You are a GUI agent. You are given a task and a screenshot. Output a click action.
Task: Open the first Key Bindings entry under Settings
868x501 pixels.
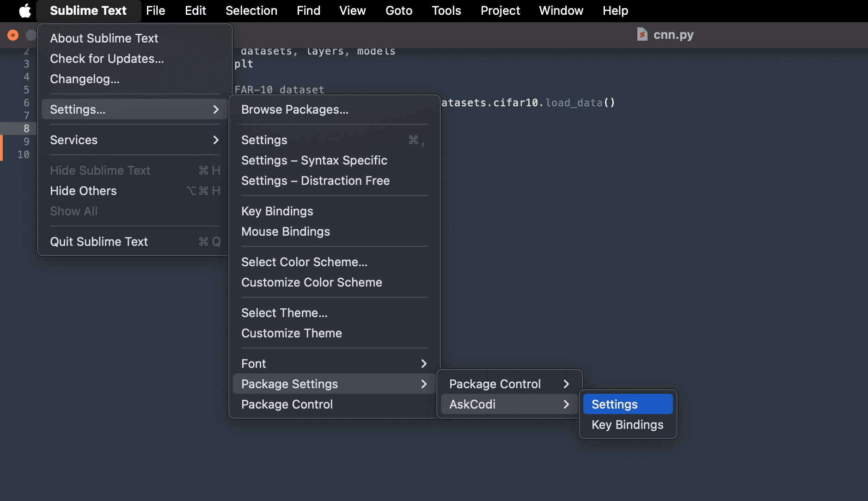tap(334, 211)
